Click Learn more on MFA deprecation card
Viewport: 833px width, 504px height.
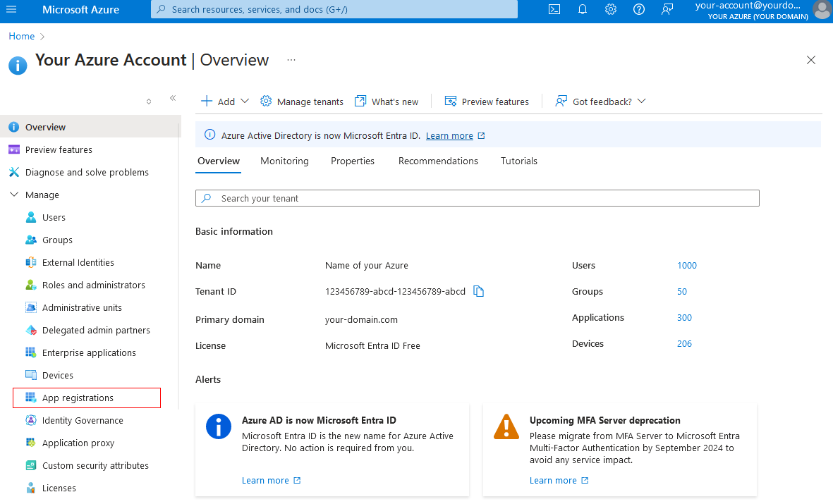[553, 481]
